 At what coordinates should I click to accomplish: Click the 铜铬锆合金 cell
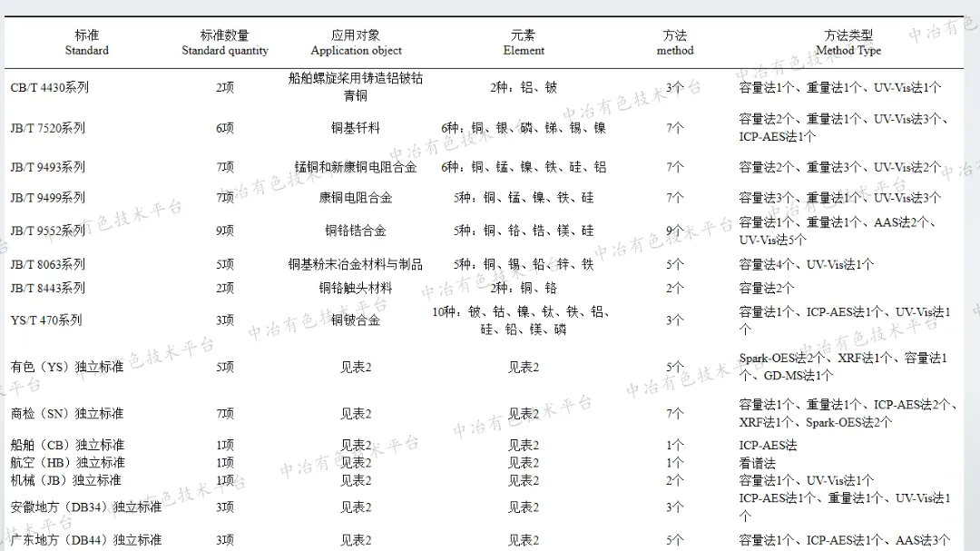(356, 231)
